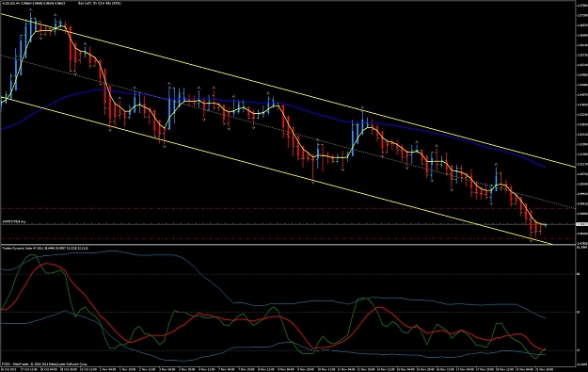Click the current price tag on price scale

(x=581, y=224)
